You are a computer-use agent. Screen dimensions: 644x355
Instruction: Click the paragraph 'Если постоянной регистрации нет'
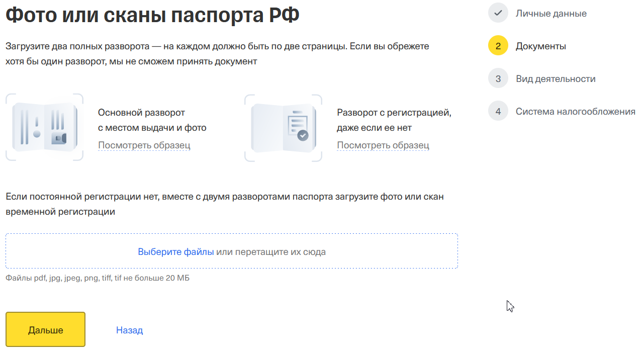point(225,204)
